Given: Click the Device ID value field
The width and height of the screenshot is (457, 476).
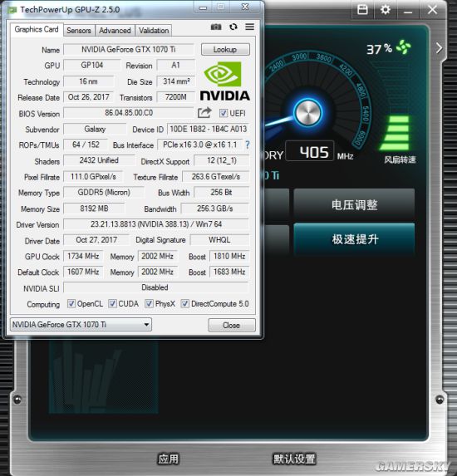Looking at the screenshot, I should tap(208, 129).
